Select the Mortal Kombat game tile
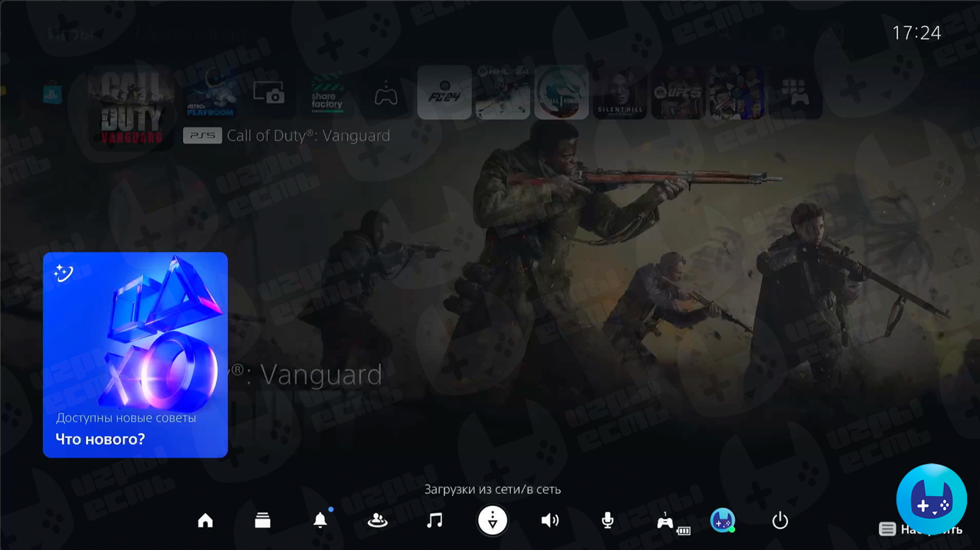Image resolution: width=980 pixels, height=550 pixels. click(x=561, y=92)
